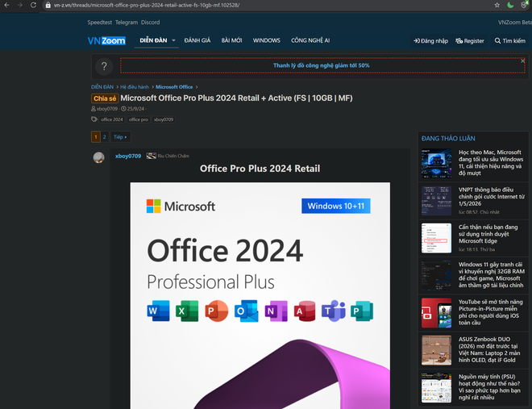Click DIỄN ĐÀN breadcrumb link

click(x=102, y=87)
